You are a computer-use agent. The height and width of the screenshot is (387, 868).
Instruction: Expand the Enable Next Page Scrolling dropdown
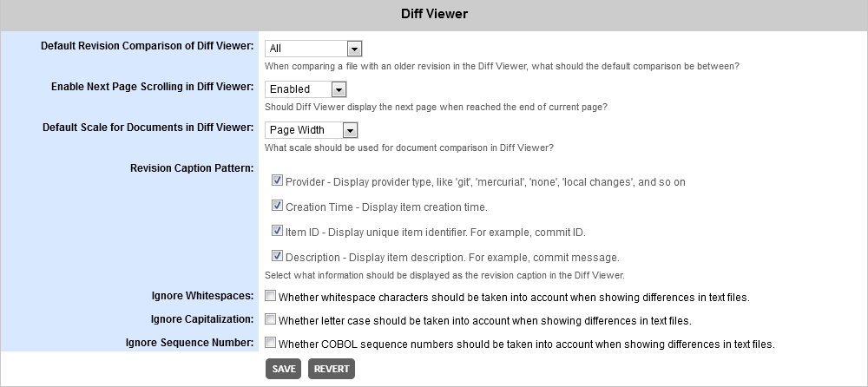pyautogui.click(x=306, y=89)
